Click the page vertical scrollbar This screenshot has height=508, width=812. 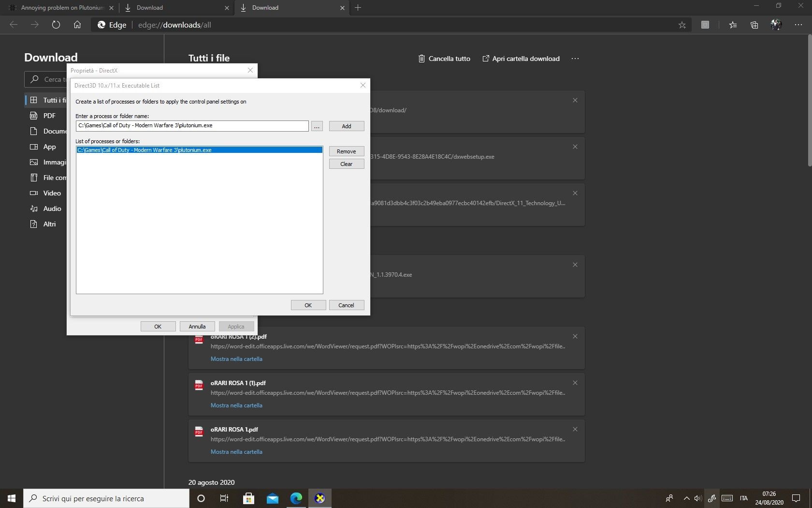(x=810, y=102)
